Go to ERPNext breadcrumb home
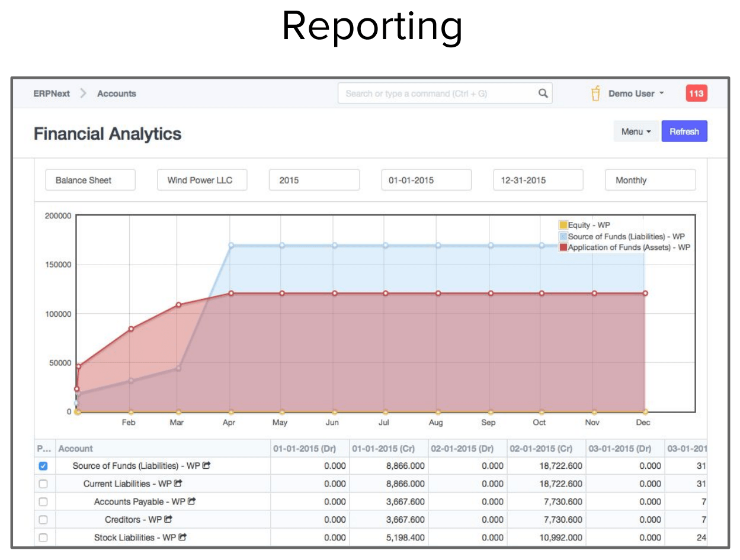 52,94
